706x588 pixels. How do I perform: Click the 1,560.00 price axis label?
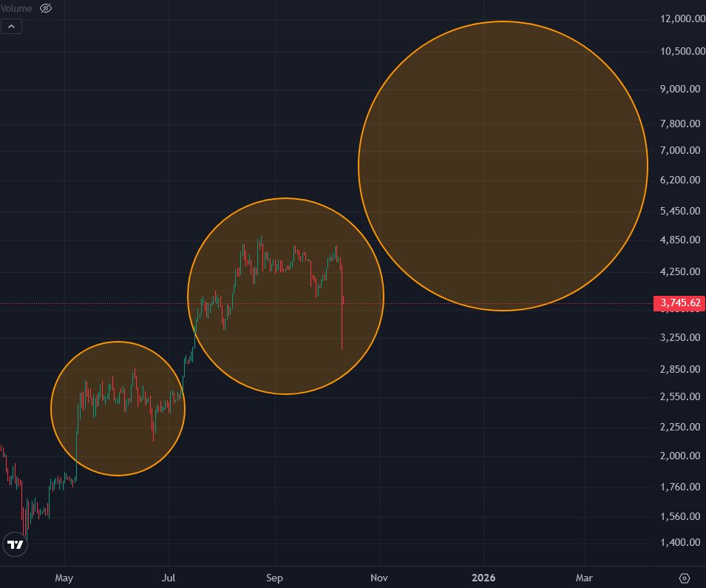680,516
